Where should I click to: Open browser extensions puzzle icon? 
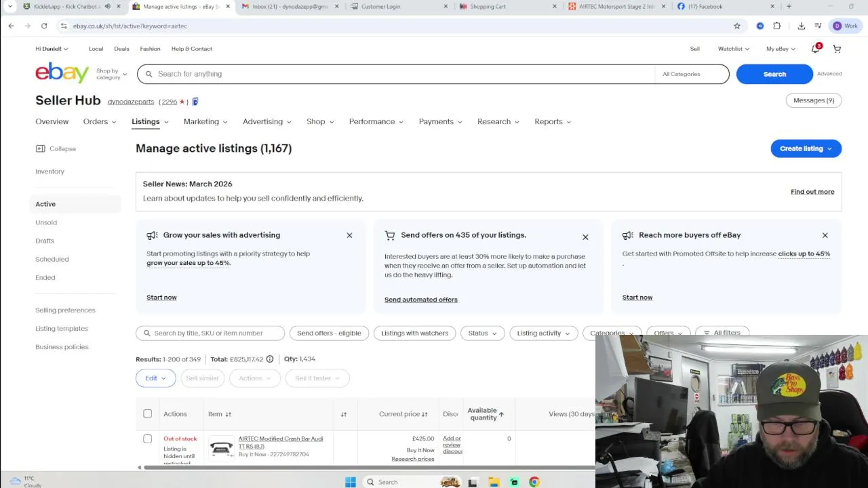(x=777, y=26)
